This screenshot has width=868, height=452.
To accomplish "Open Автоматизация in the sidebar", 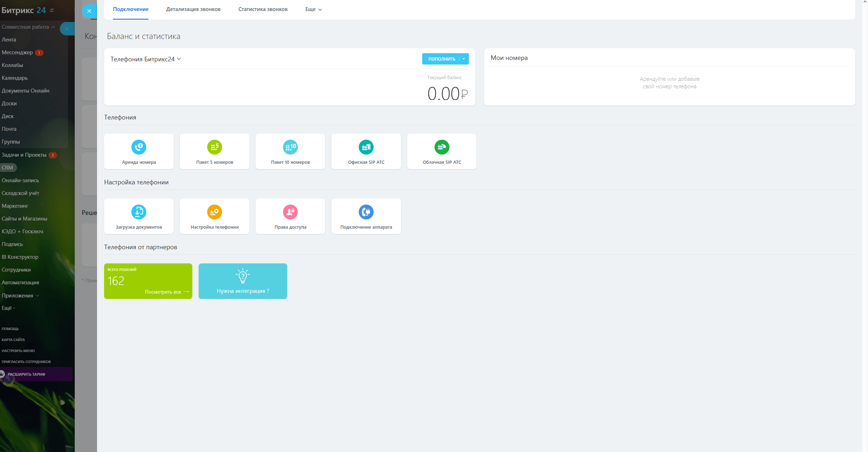I will [20, 283].
